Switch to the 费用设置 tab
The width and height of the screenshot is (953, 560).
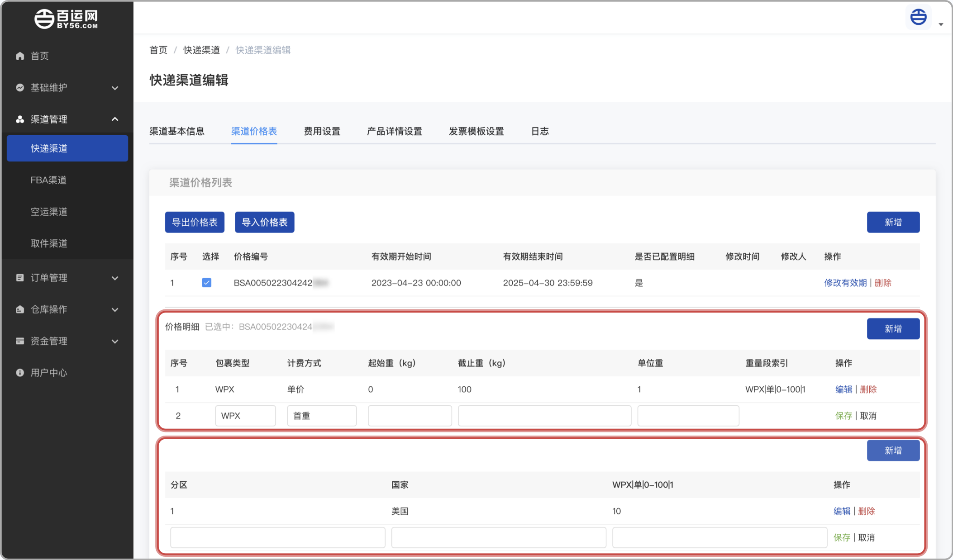(322, 131)
